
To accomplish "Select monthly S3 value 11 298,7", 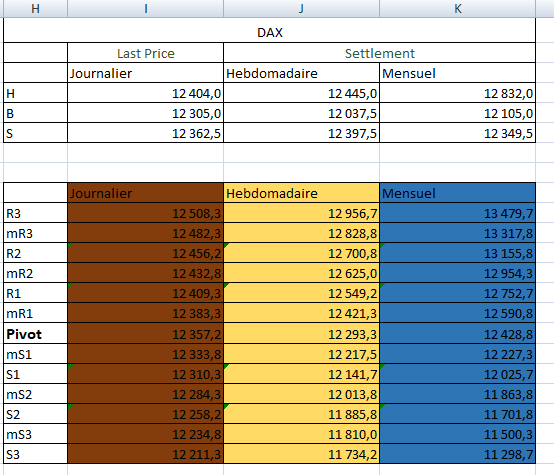I will coord(458,454).
